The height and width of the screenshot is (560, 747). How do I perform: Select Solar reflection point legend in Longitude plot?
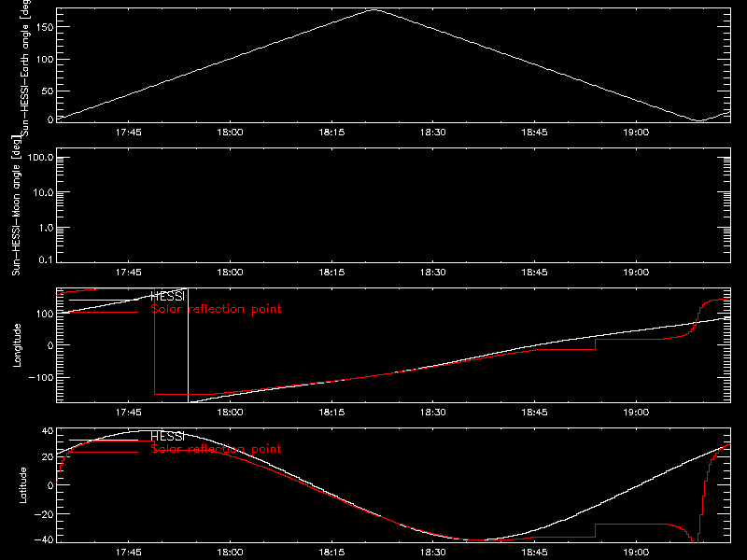click(x=216, y=309)
